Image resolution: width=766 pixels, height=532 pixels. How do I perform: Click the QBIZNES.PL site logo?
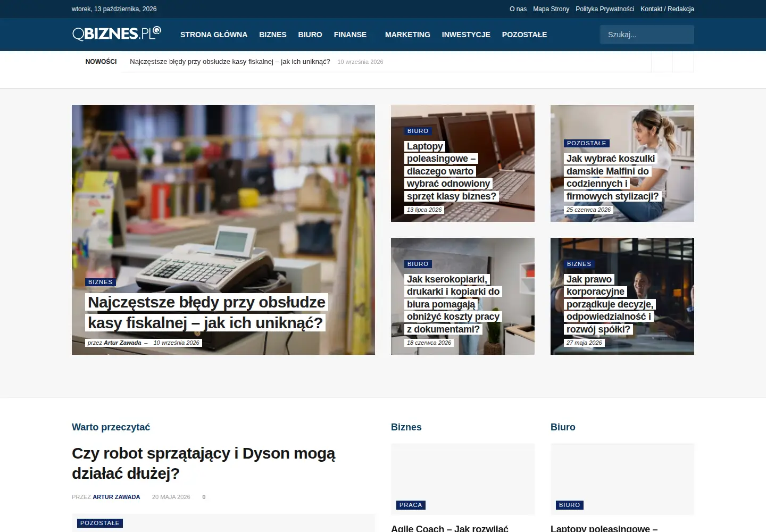[x=116, y=34]
